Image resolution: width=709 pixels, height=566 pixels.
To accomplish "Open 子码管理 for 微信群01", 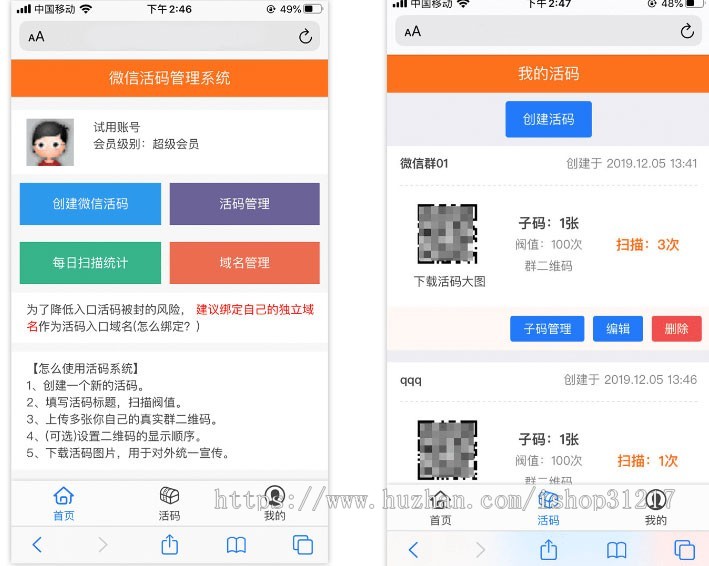I will click(547, 329).
